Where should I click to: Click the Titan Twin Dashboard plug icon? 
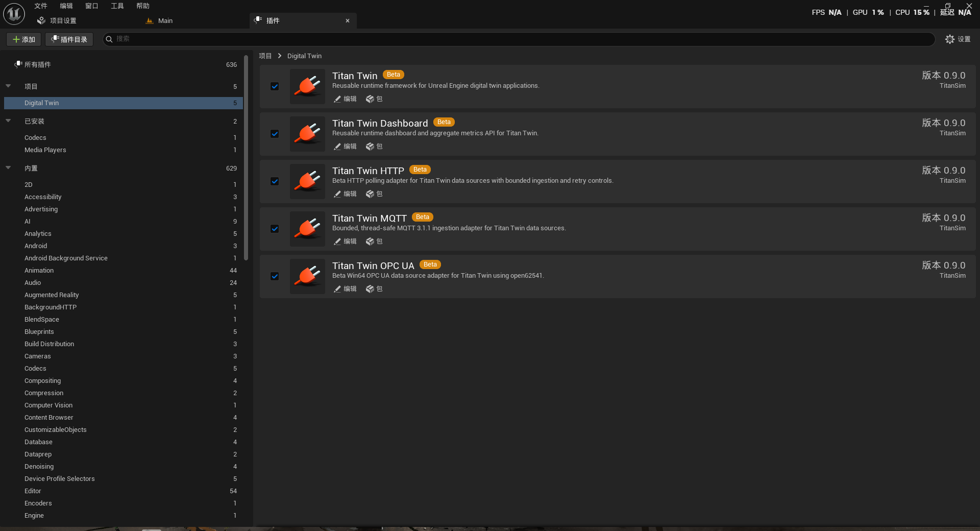pyautogui.click(x=307, y=134)
